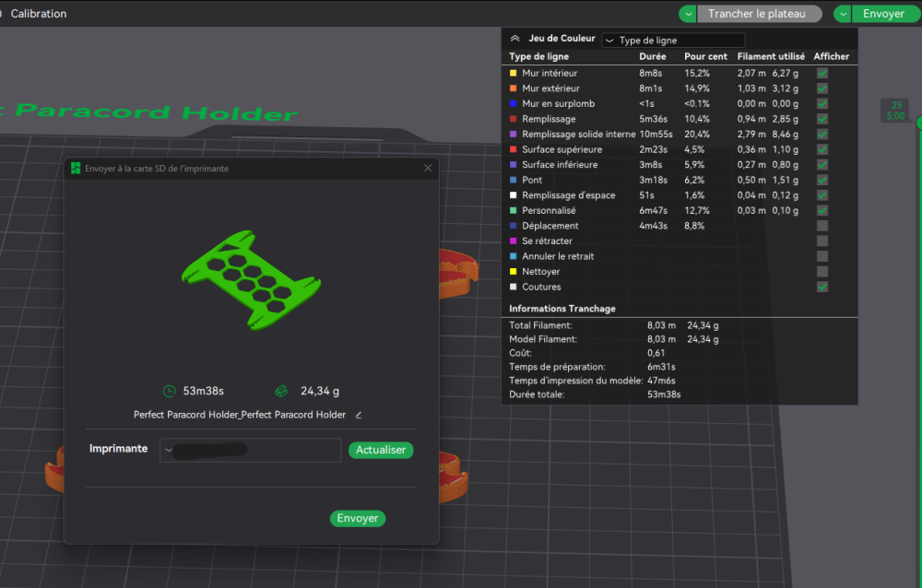
Task: Click the layer slider label showing 25 and 5,00
Action: point(895,111)
